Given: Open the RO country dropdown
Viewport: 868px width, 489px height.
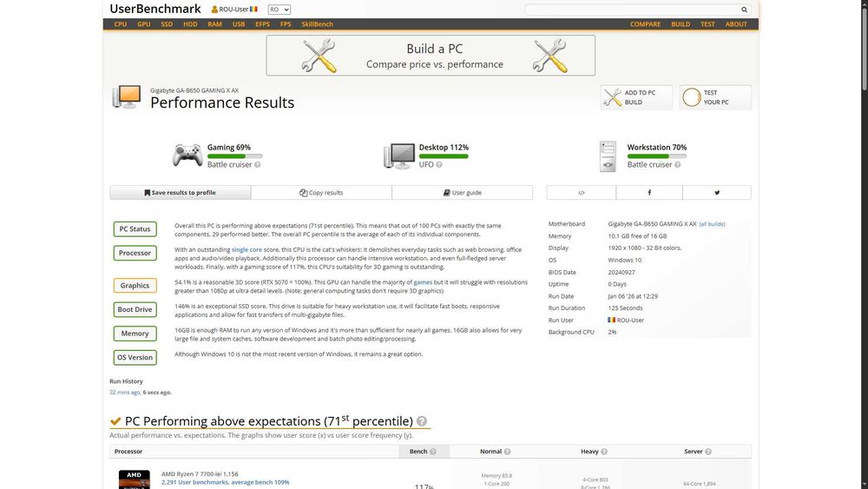Looking at the screenshot, I should pyautogui.click(x=279, y=10).
